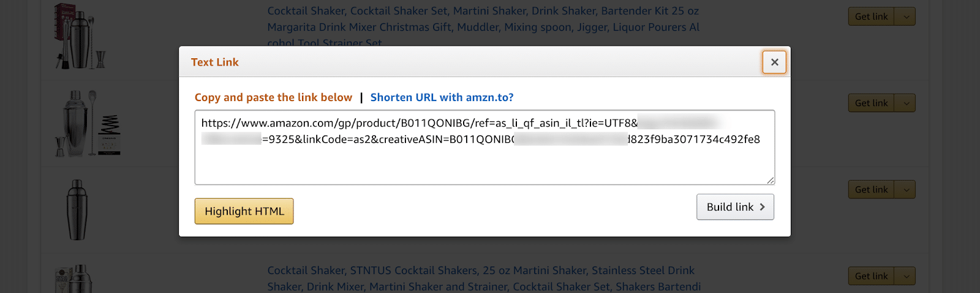Image resolution: width=980 pixels, height=293 pixels.
Task: Click the third product's Get link button
Action: tap(871, 189)
